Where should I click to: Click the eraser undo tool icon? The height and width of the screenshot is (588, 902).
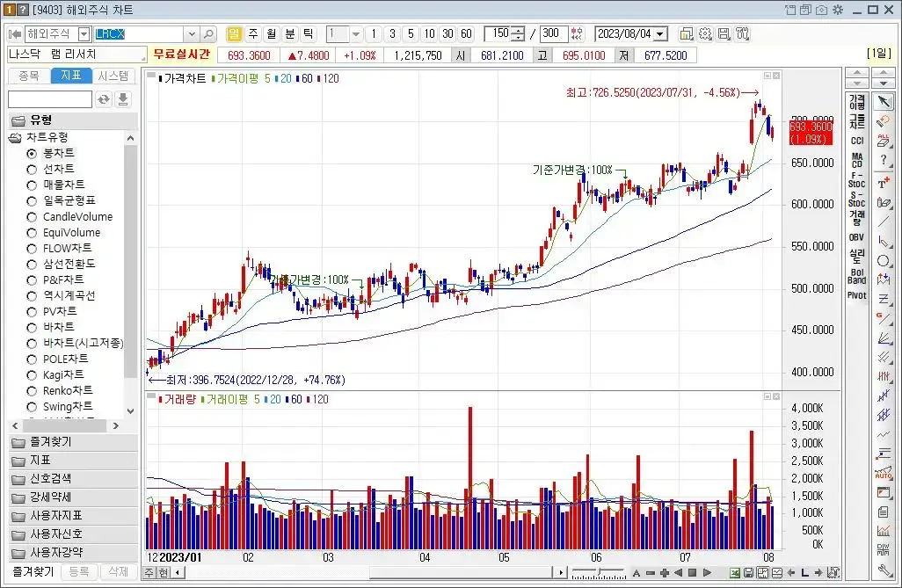coord(884,121)
